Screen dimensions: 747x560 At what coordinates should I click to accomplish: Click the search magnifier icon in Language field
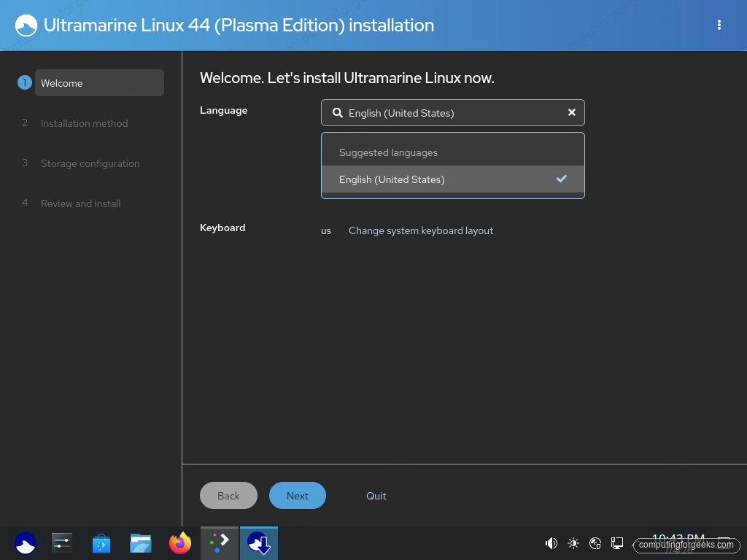tap(337, 113)
